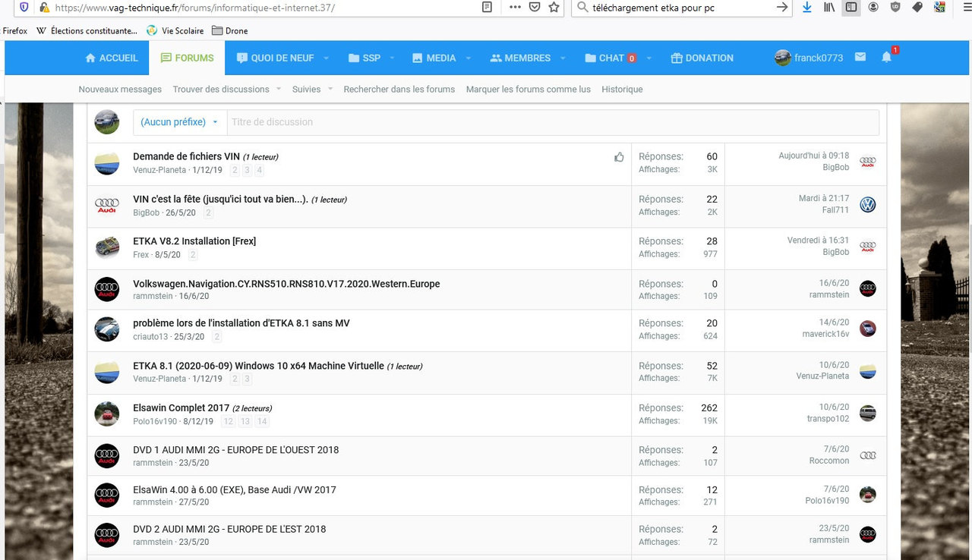Open the private messages envelope icon
The height and width of the screenshot is (560, 972).
860,58
